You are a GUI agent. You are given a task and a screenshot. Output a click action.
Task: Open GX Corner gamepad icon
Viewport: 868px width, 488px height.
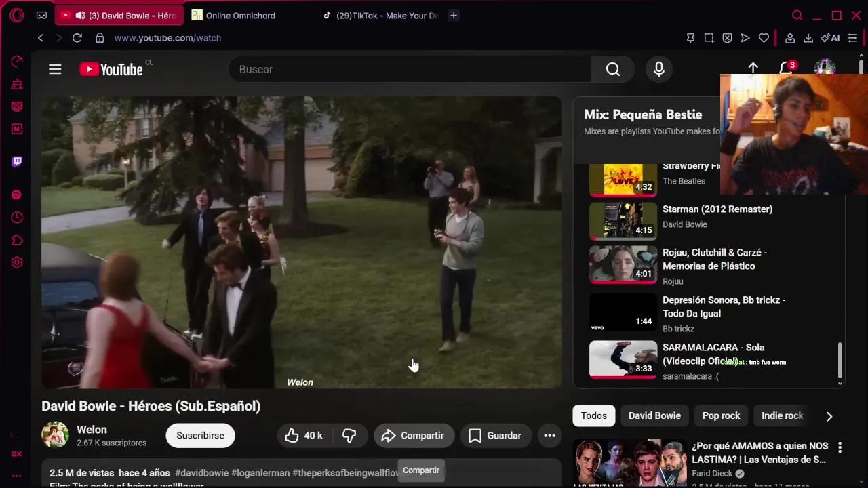coord(41,15)
